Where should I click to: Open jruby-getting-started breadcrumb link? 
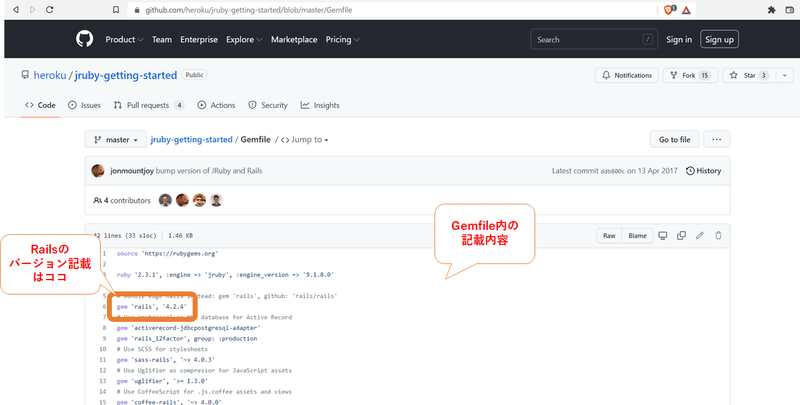(191, 140)
